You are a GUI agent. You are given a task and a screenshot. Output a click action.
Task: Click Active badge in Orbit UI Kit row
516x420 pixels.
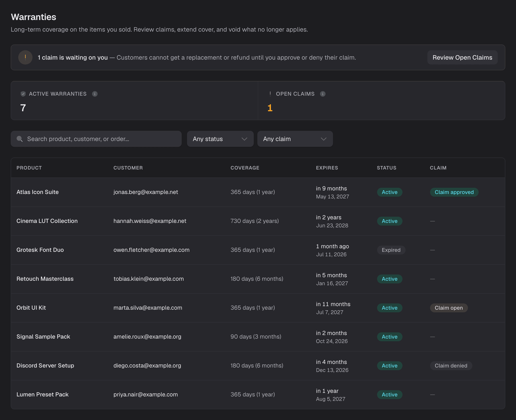(390, 308)
